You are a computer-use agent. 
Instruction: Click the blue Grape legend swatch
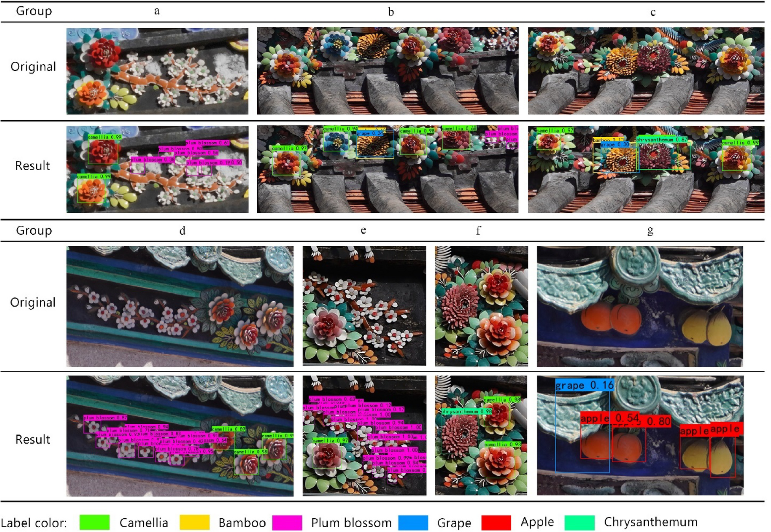point(413,523)
